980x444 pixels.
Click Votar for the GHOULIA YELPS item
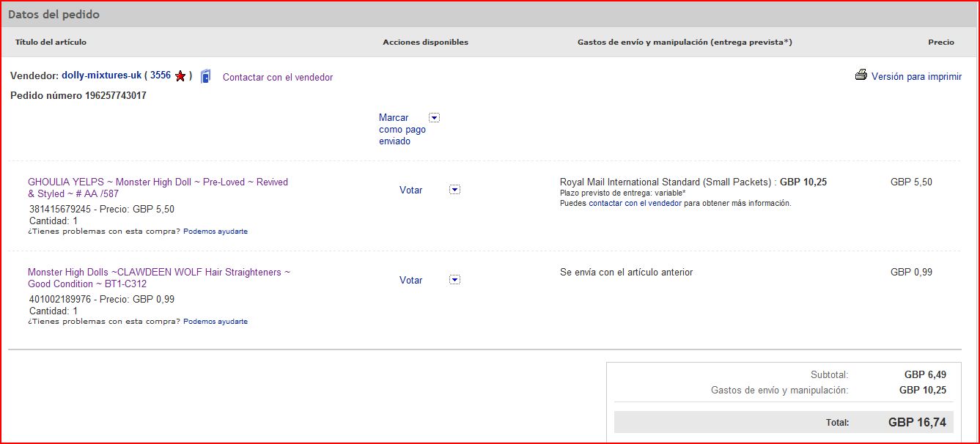pos(410,190)
